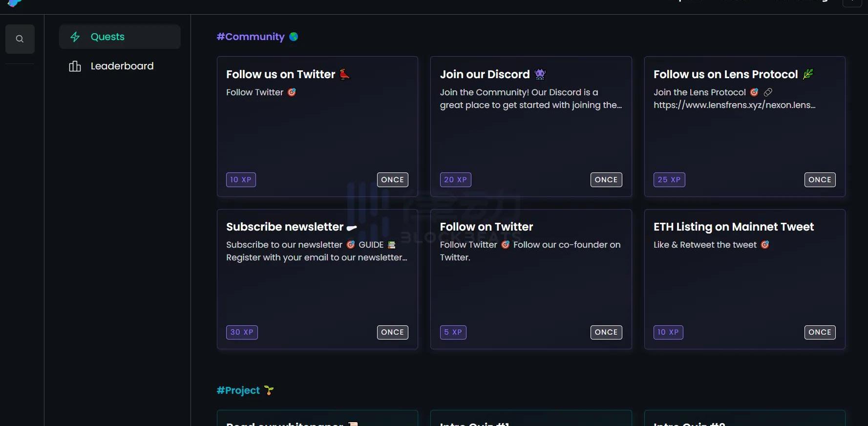Click the link chain icon in Lens Protocol card
868x426 pixels.
tap(768, 92)
